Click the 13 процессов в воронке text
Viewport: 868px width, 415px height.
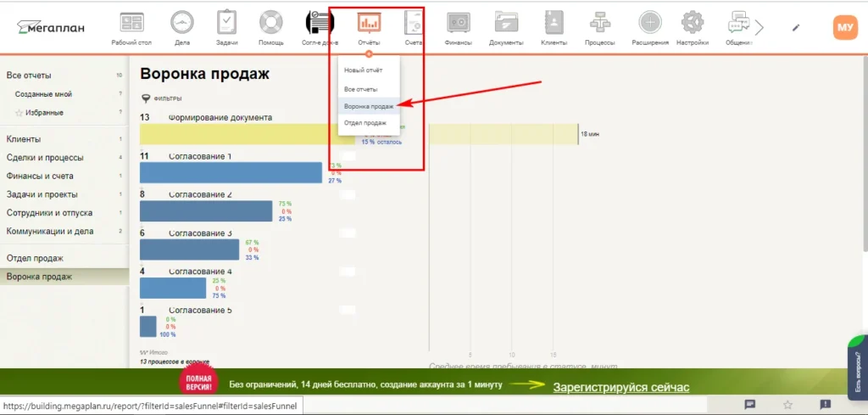pyautogui.click(x=175, y=362)
